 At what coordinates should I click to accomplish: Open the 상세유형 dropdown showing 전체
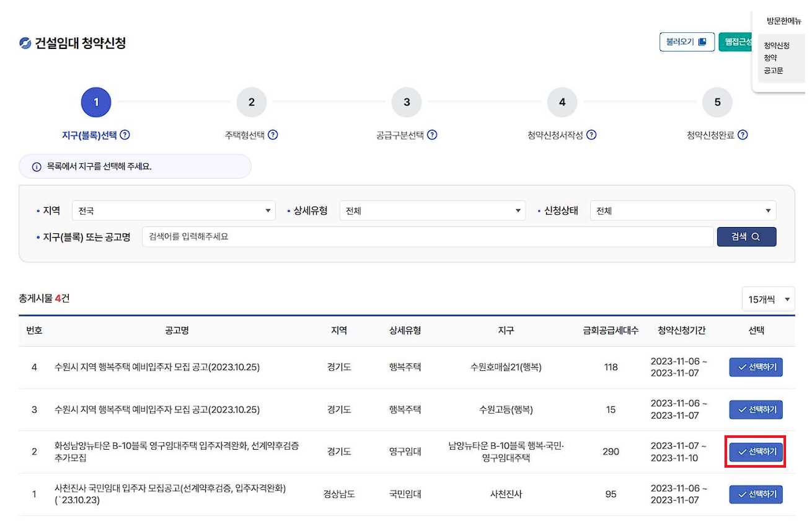(433, 211)
